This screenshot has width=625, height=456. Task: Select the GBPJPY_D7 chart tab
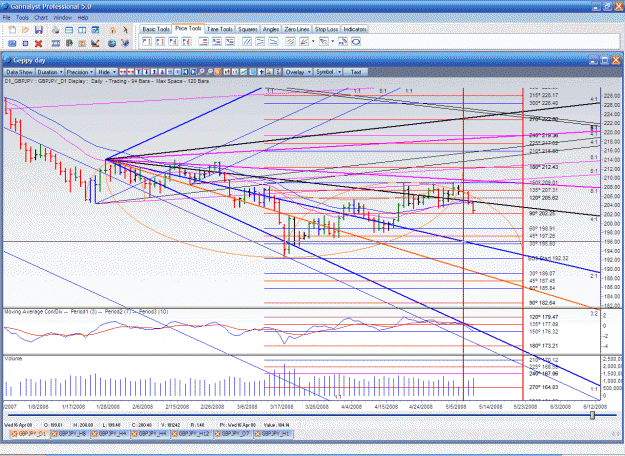(234, 434)
